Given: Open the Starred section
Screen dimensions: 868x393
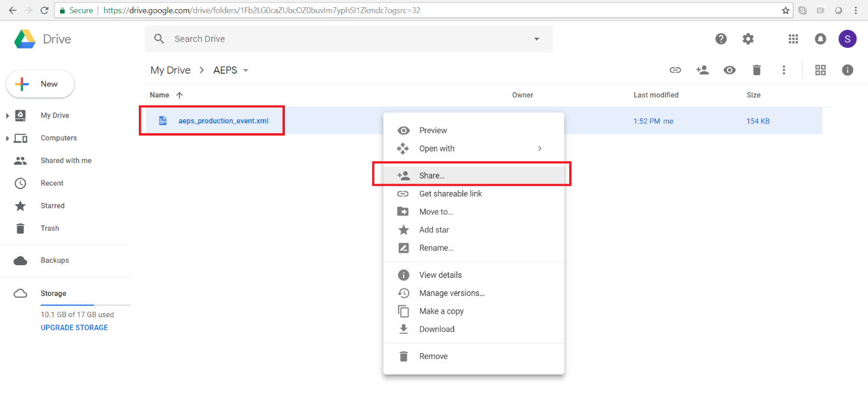Looking at the screenshot, I should tap(53, 206).
